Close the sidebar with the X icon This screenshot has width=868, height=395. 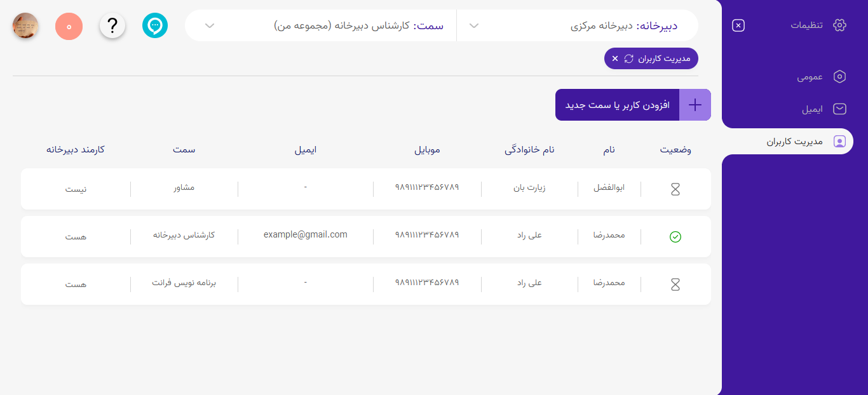(738, 25)
